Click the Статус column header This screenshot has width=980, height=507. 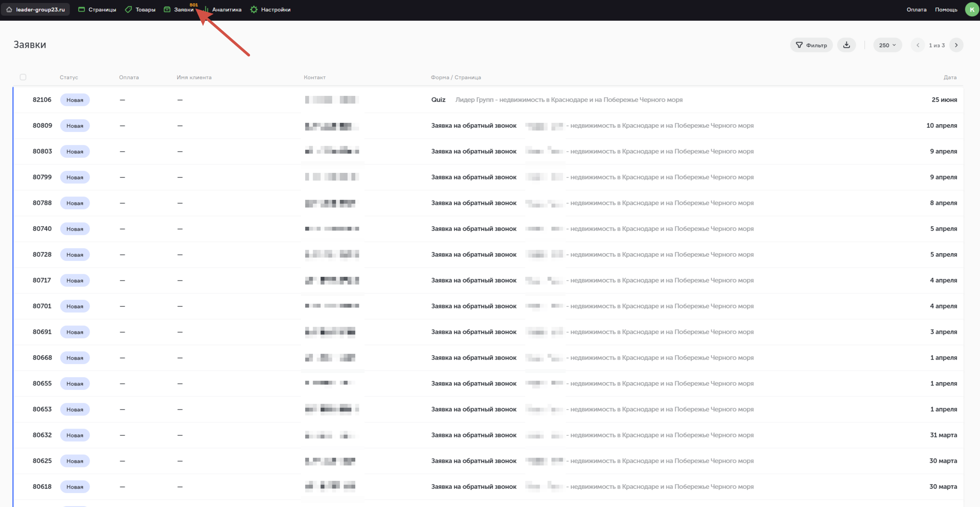click(69, 77)
